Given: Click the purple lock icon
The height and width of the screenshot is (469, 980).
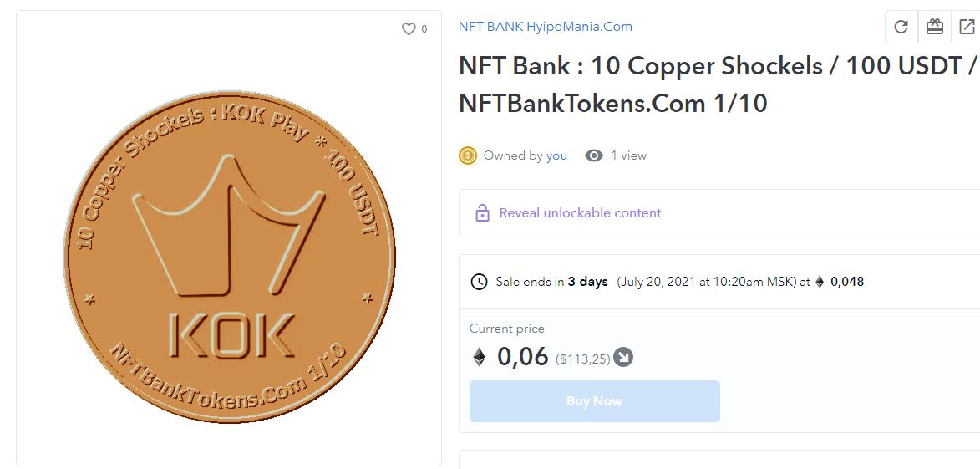Looking at the screenshot, I should pyautogui.click(x=482, y=213).
